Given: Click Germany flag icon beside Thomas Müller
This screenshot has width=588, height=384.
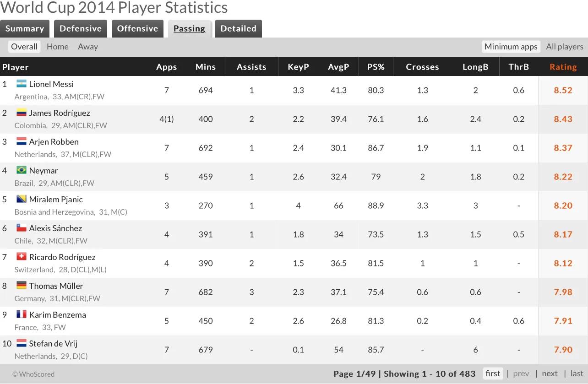Looking at the screenshot, I should coord(21,286).
